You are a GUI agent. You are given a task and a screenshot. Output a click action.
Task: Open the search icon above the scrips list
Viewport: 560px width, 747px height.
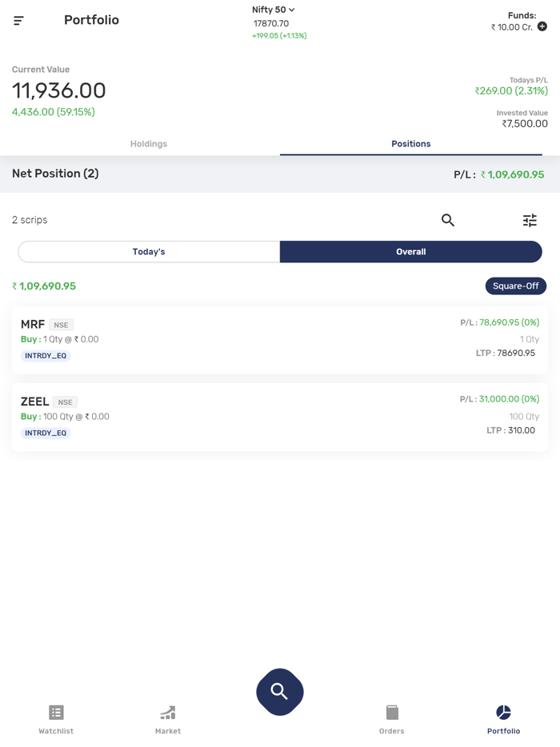click(x=448, y=220)
